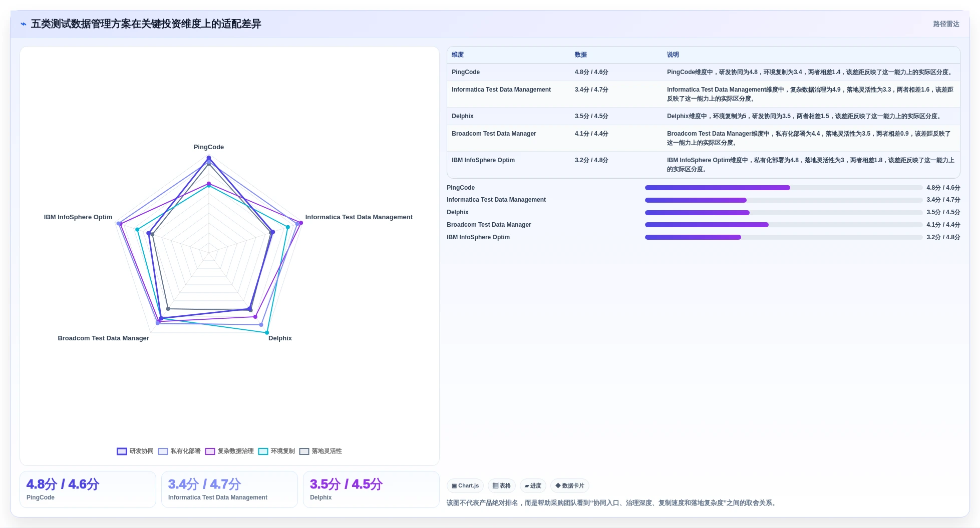Click table value 3.5分 / 4.5分
This screenshot has height=528, width=980.
pyautogui.click(x=591, y=116)
